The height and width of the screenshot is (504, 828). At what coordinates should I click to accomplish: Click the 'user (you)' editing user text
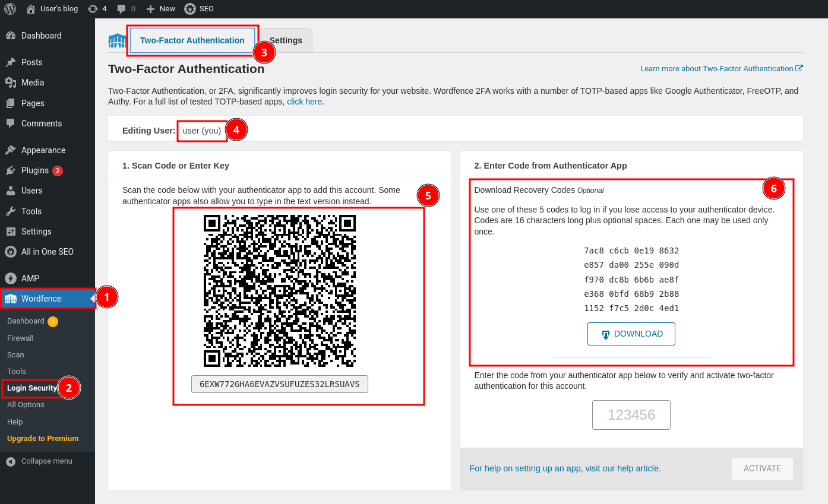coord(202,130)
